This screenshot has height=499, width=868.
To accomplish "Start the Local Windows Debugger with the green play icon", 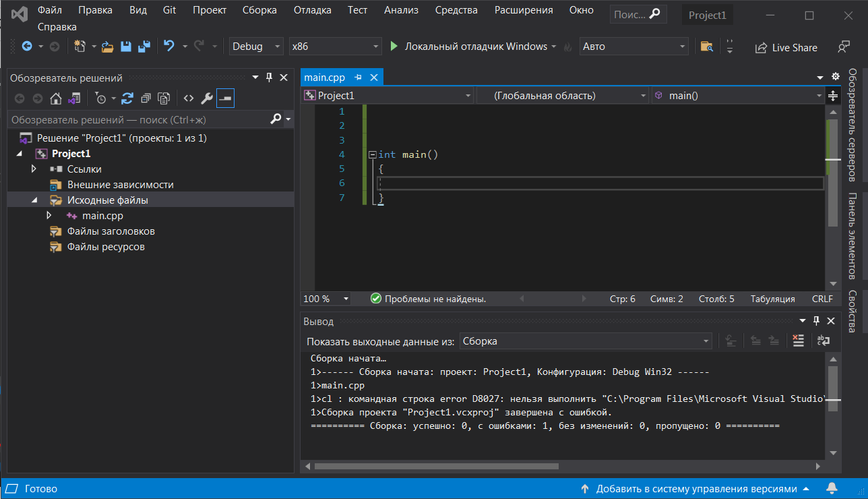I will (395, 47).
